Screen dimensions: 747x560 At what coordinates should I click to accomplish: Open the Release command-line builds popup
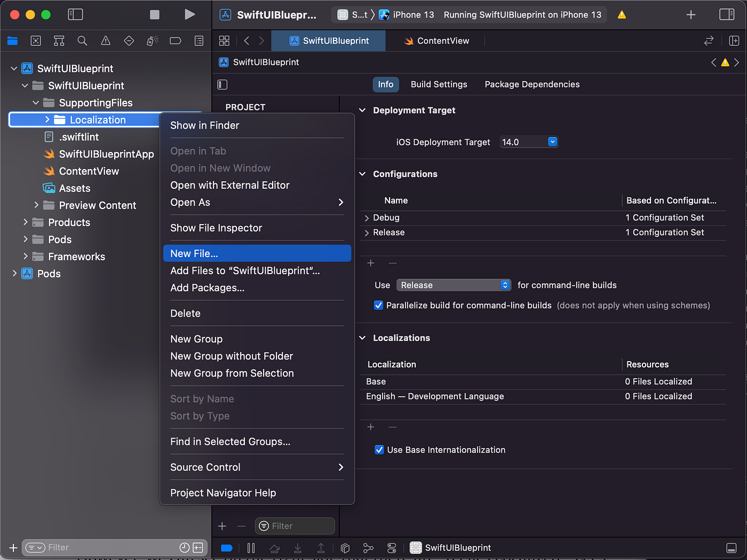[x=454, y=285]
